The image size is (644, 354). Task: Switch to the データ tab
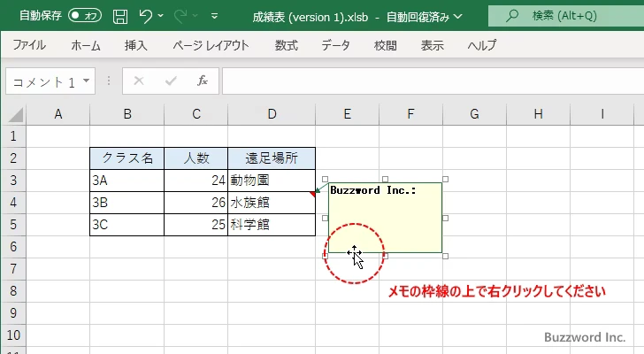pyautogui.click(x=335, y=45)
